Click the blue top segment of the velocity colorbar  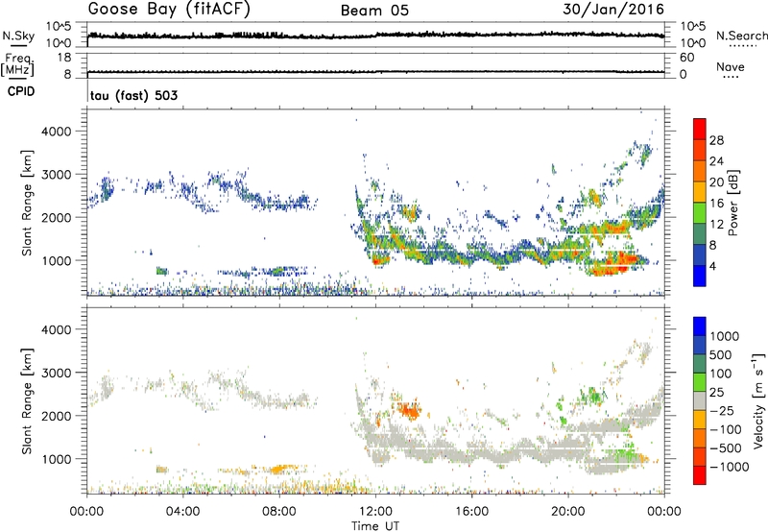pos(700,326)
